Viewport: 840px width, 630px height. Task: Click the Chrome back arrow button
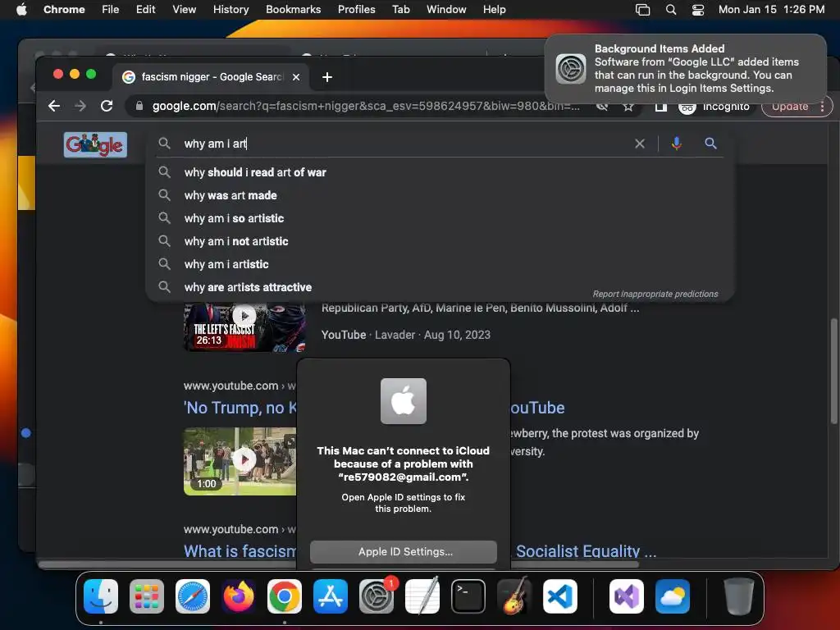54,106
